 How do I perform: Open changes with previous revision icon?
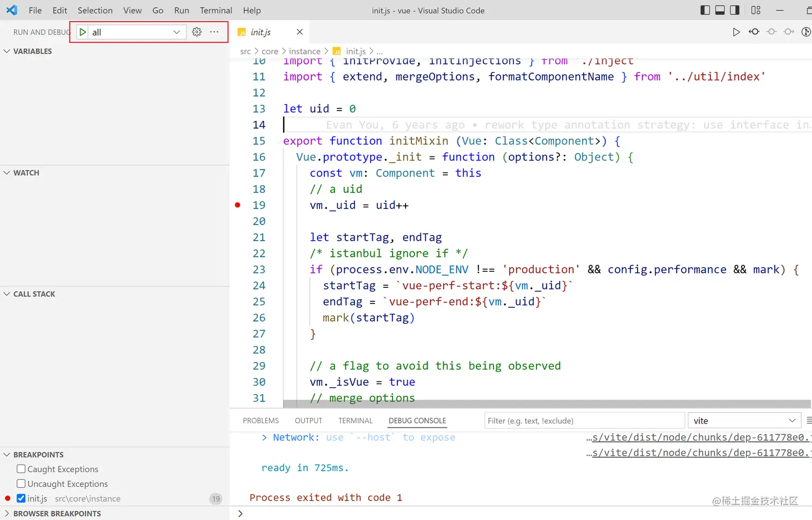click(x=754, y=32)
